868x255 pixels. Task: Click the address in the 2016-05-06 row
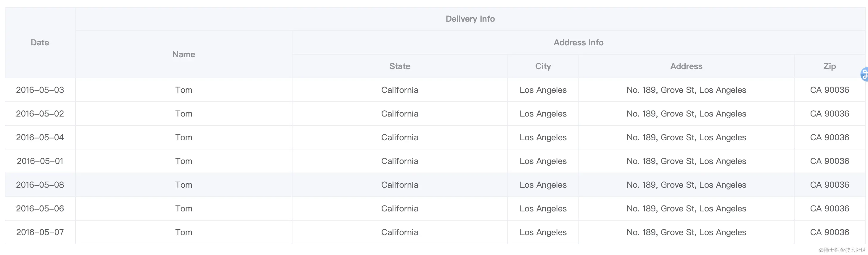click(x=686, y=208)
